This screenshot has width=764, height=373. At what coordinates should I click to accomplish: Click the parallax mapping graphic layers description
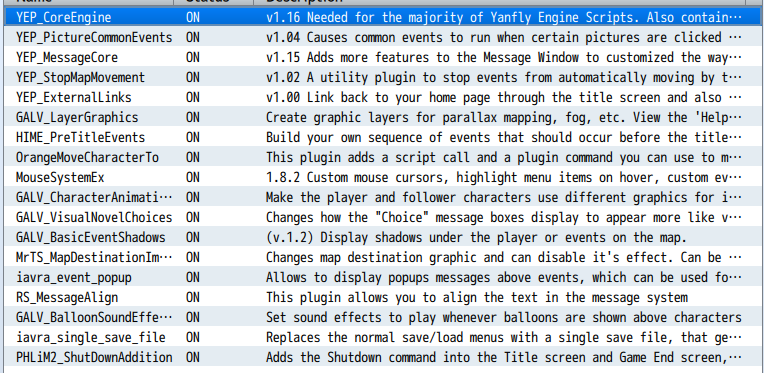pos(504,117)
